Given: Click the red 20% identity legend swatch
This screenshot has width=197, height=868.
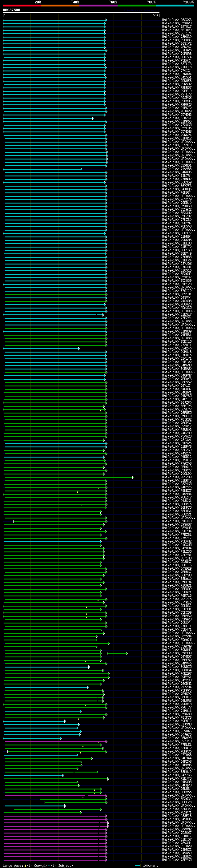Looking at the screenshot, I should pos(22,6).
